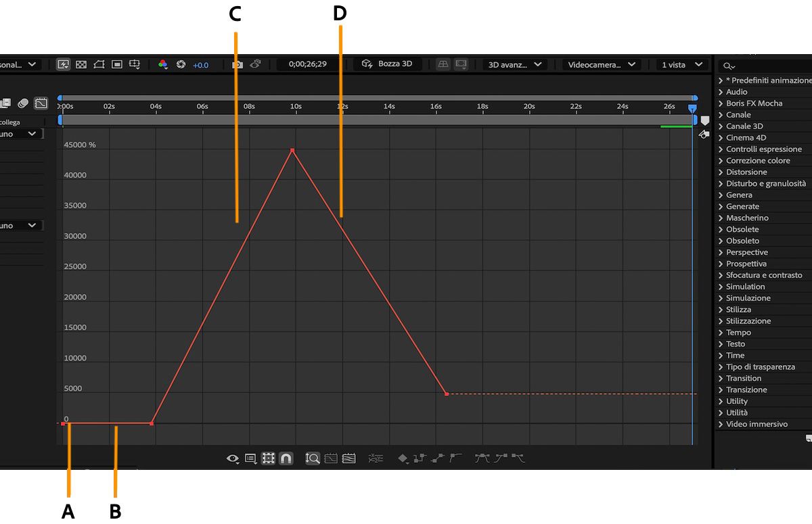Click the Fit all graphs to view icon
The height and width of the screenshot is (524, 812).
tap(348, 458)
